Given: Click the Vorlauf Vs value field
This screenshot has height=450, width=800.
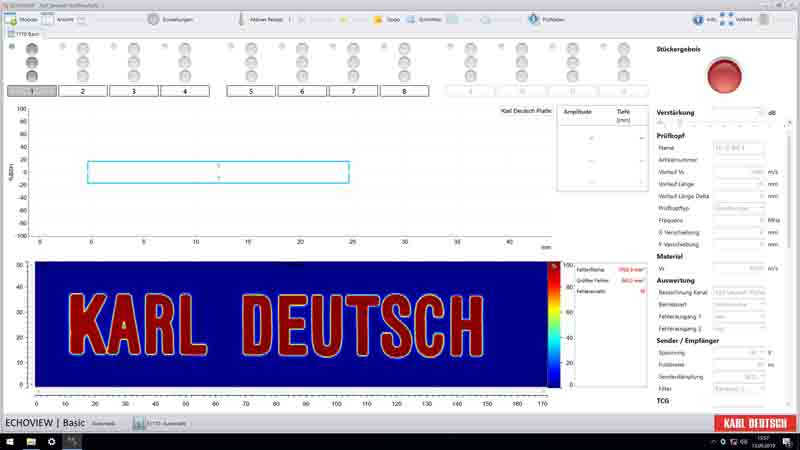Looking at the screenshot, I should click(739, 172).
